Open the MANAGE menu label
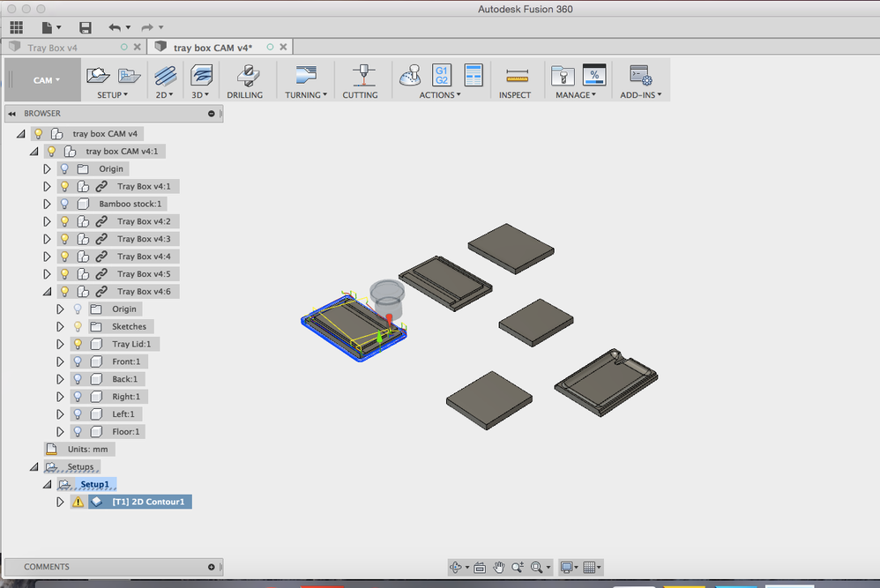The image size is (880, 588). [576, 95]
